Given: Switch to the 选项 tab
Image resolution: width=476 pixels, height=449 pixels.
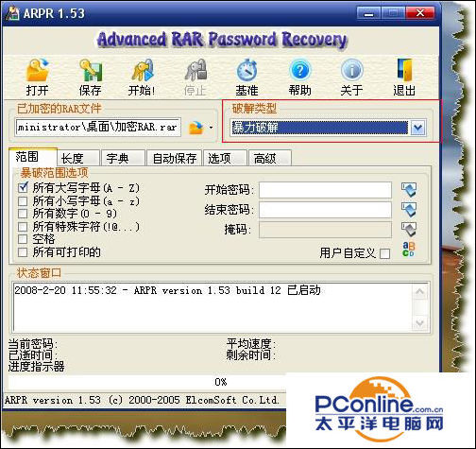Looking at the screenshot, I should pos(225,158).
